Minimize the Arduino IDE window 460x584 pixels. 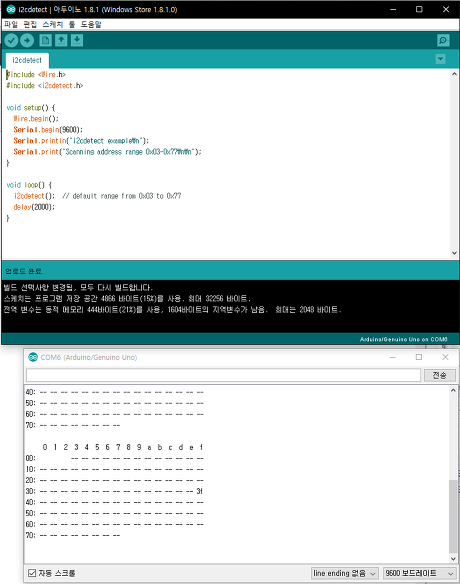(393, 9)
